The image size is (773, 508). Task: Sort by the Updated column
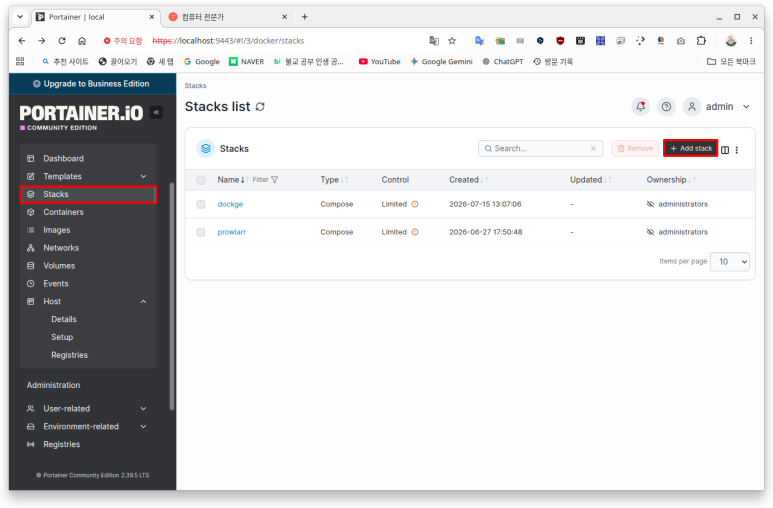coord(591,180)
